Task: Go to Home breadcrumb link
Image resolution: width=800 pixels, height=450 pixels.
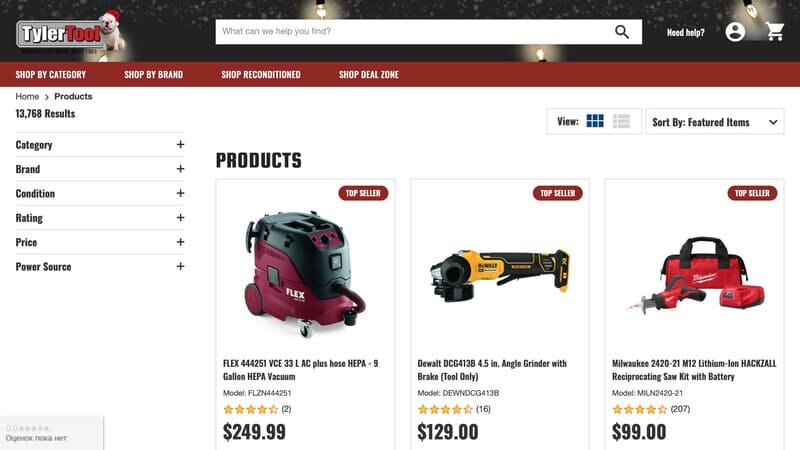Action: [27, 96]
